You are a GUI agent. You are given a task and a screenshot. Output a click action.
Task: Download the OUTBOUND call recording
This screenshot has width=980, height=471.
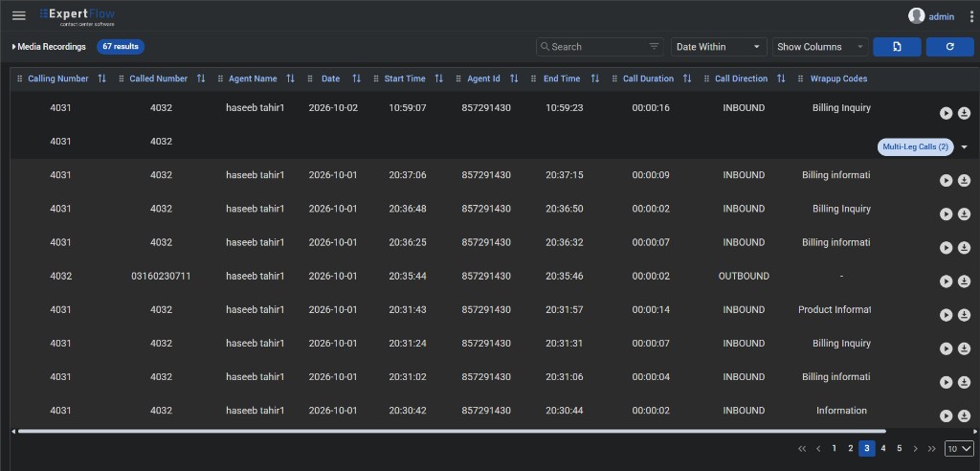[x=964, y=281]
